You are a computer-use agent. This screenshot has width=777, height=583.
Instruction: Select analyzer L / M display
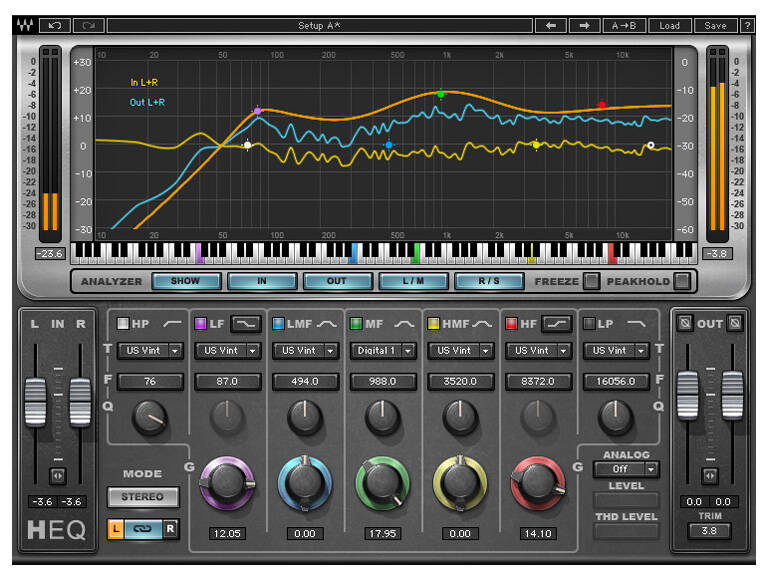coord(413,281)
